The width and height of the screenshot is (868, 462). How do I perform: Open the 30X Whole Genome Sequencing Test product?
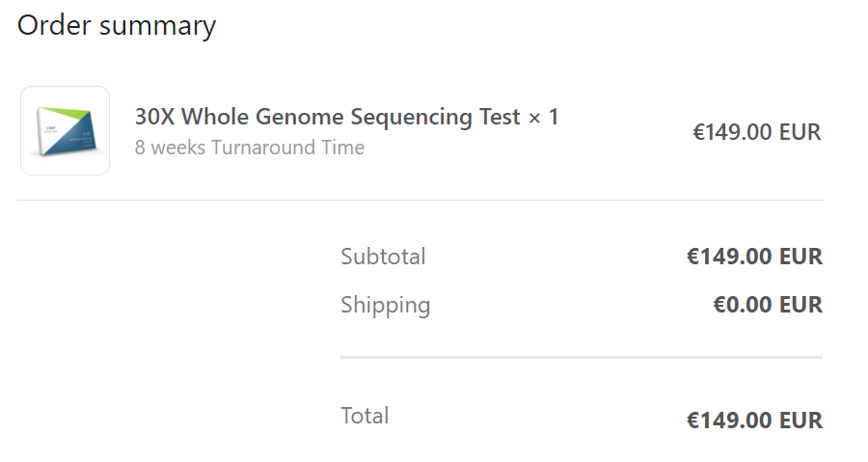click(x=328, y=118)
